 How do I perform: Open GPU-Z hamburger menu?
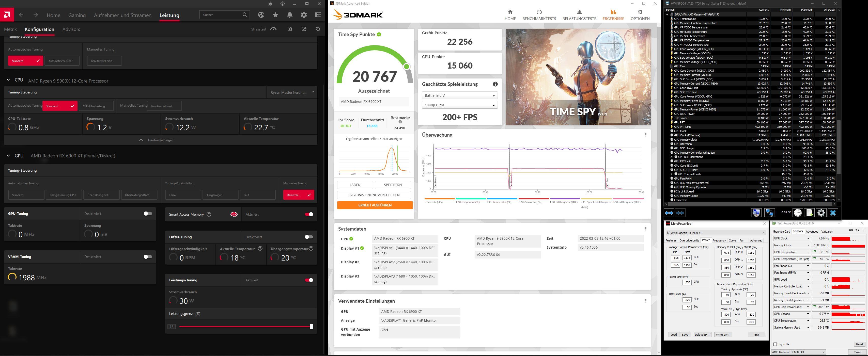tap(864, 230)
